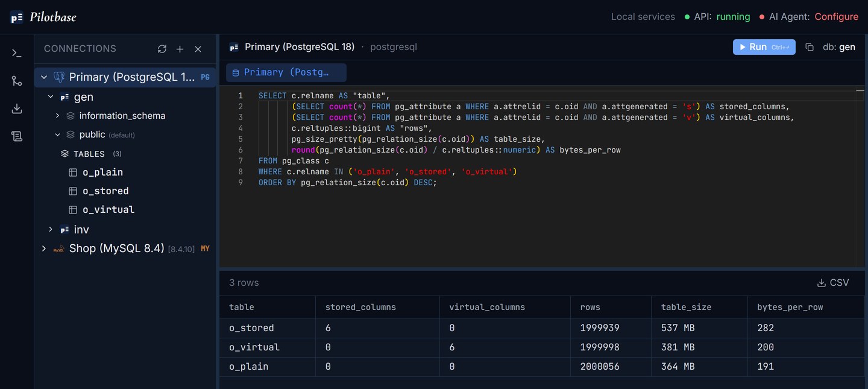Copy the query with the copy icon

[x=810, y=47]
